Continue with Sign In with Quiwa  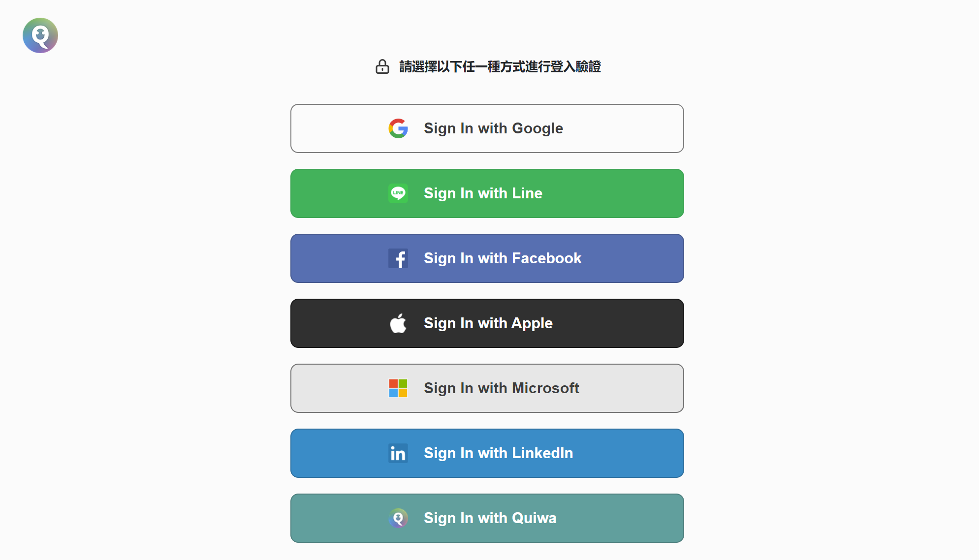coord(487,518)
